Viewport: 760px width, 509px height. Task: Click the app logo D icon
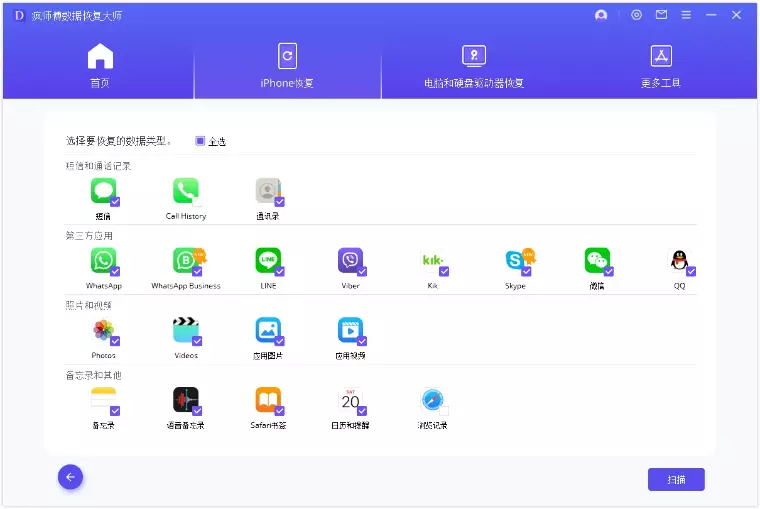coord(19,16)
